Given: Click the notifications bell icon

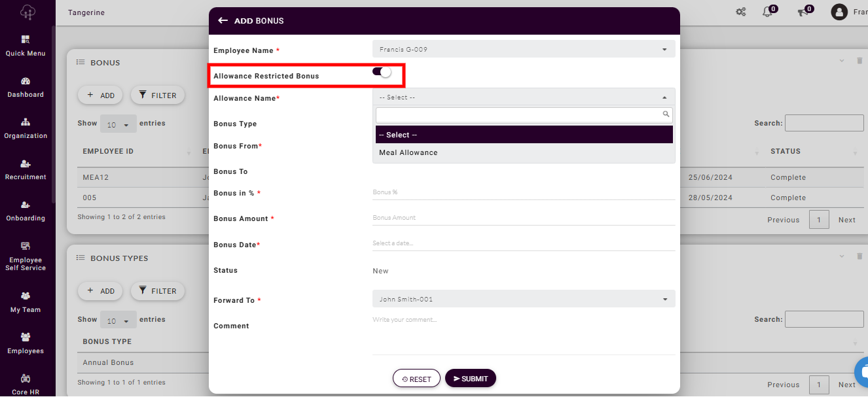Looking at the screenshot, I should pyautogui.click(x=768, y=12).
